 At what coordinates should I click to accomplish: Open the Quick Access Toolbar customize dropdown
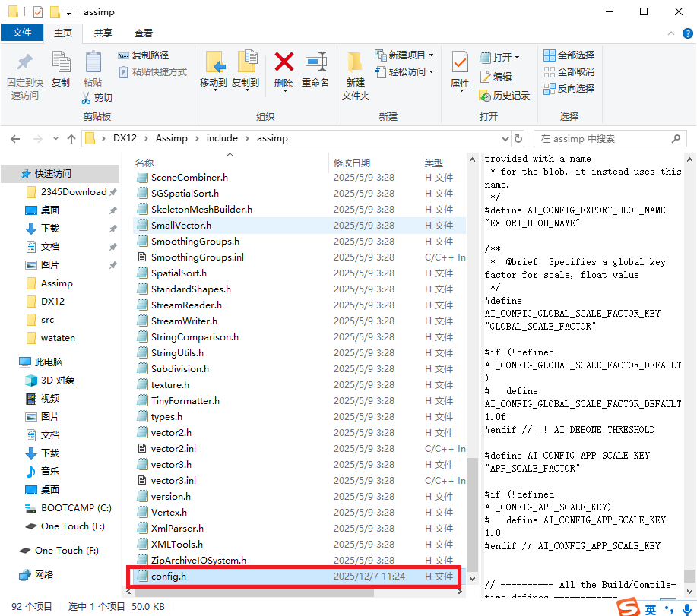tap(68, 12)
